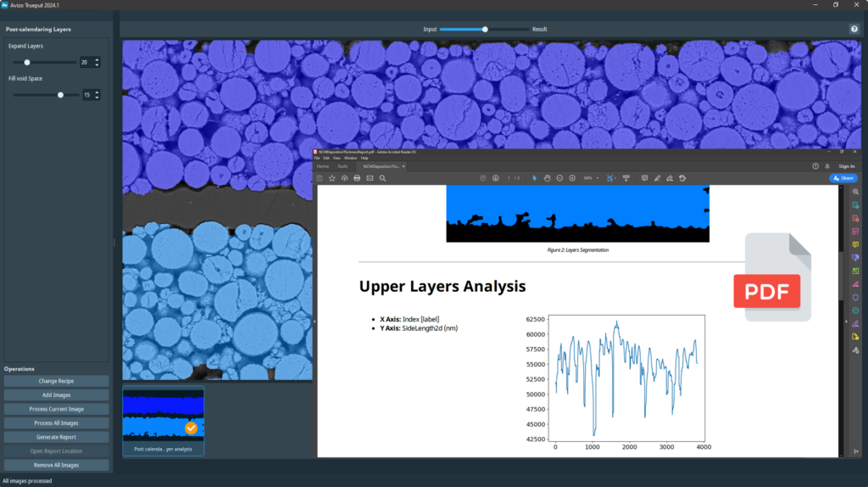Screen dimensions: 868x487
Task: Click the add comment icon in Acrobat toolbar
Action: [644, 178]
